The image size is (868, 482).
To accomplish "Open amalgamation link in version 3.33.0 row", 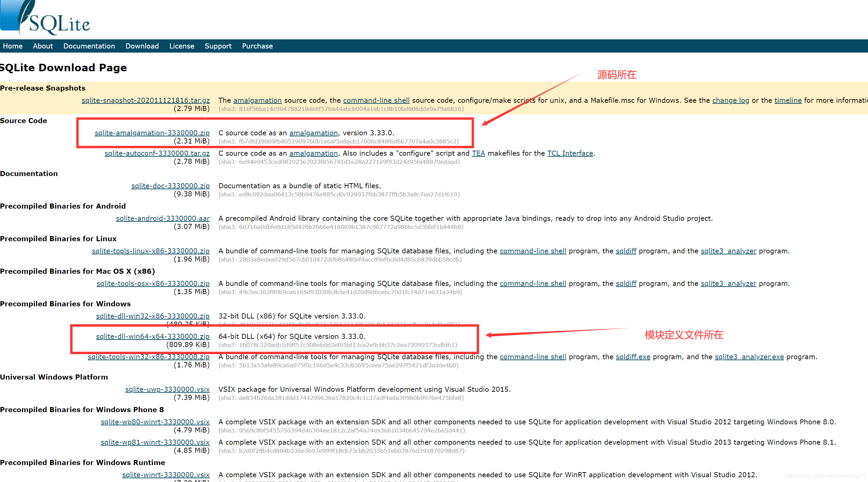I will coord(313,133).
